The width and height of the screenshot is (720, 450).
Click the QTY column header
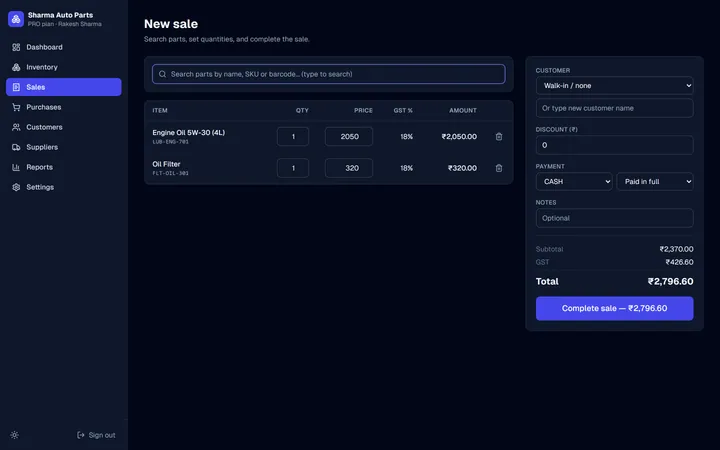tap(302, 111)
